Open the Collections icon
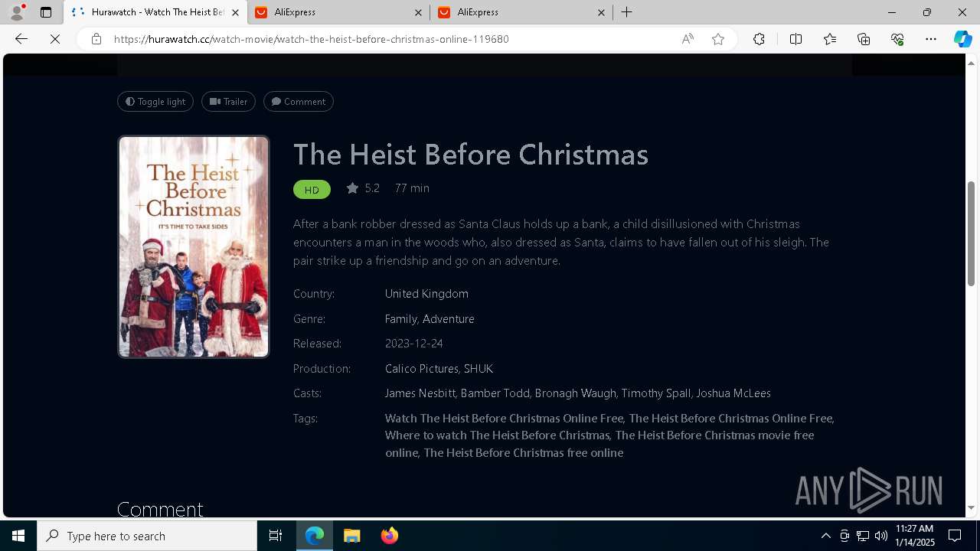 coord(864,39)
